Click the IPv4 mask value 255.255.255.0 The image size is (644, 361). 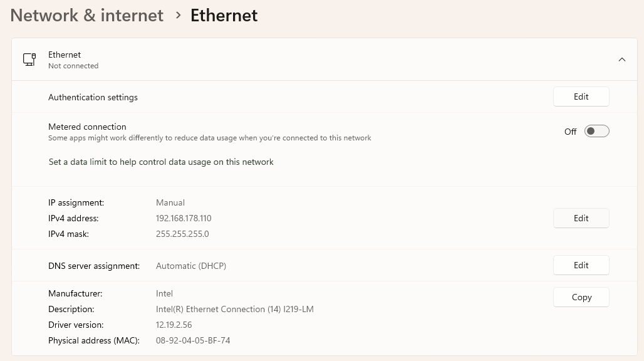pos(182,234)
